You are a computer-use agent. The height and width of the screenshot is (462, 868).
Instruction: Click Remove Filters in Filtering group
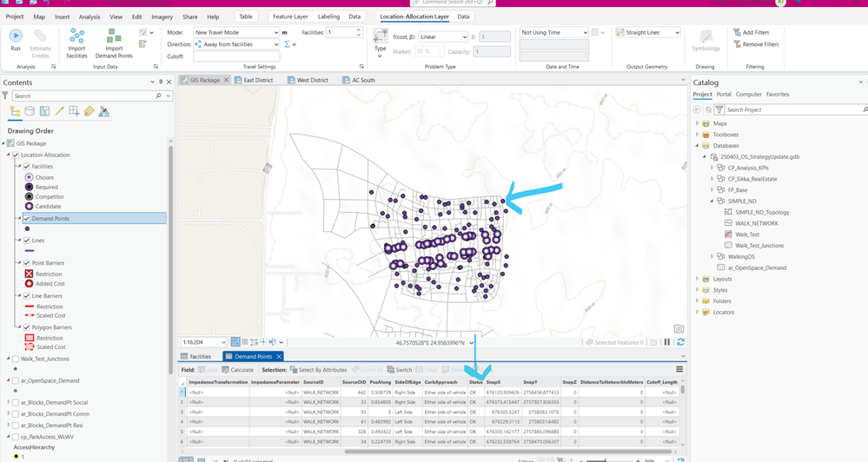tap(756, 44)
